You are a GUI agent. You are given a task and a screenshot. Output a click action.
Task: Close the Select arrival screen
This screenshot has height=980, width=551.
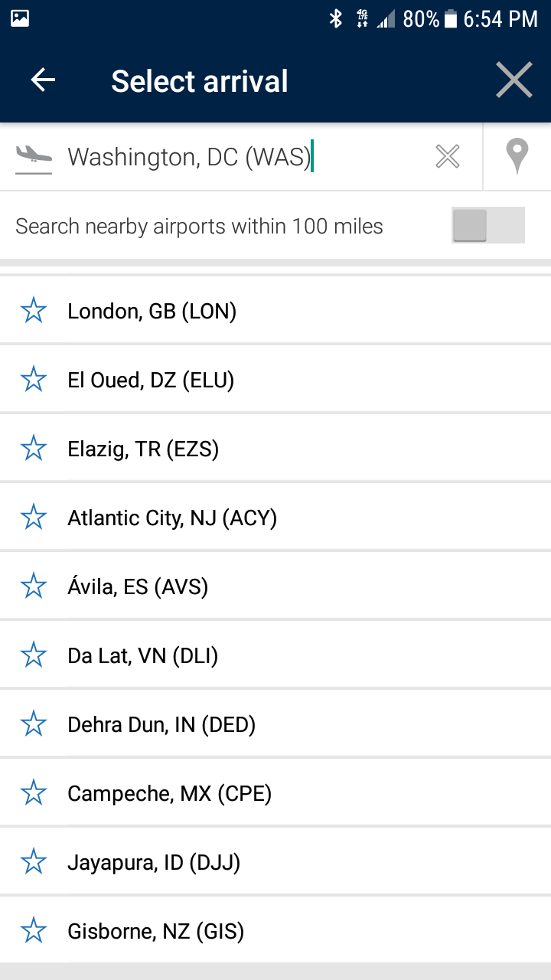[514, 80]
